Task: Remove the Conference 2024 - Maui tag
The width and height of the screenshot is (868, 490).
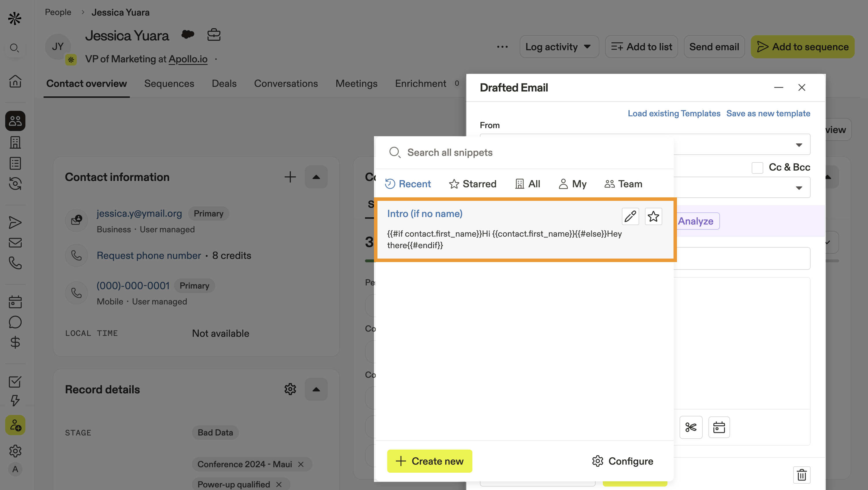Action: 301,464
